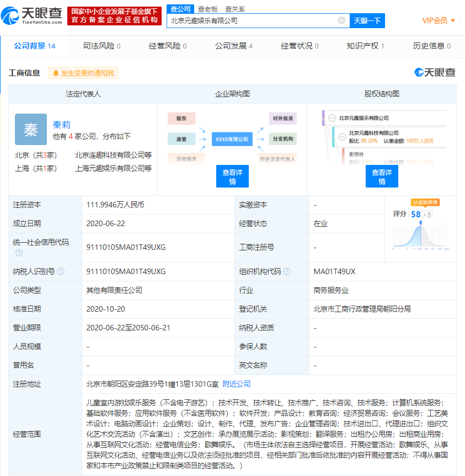Open the 历史信息 tab
The width and height of the screenshot is (465, 476).
pyautogui.click(x=431, y=46)
